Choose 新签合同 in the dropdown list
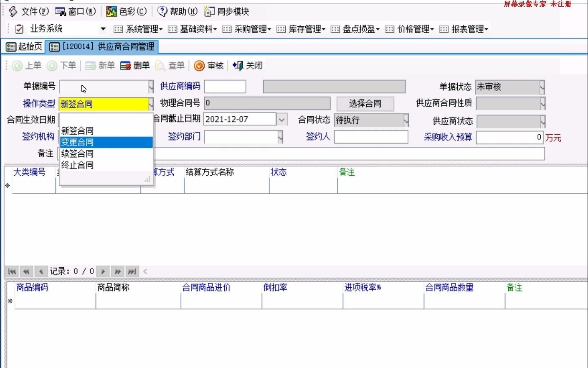The width and height of the screenshot is (588, 368). 106,131
